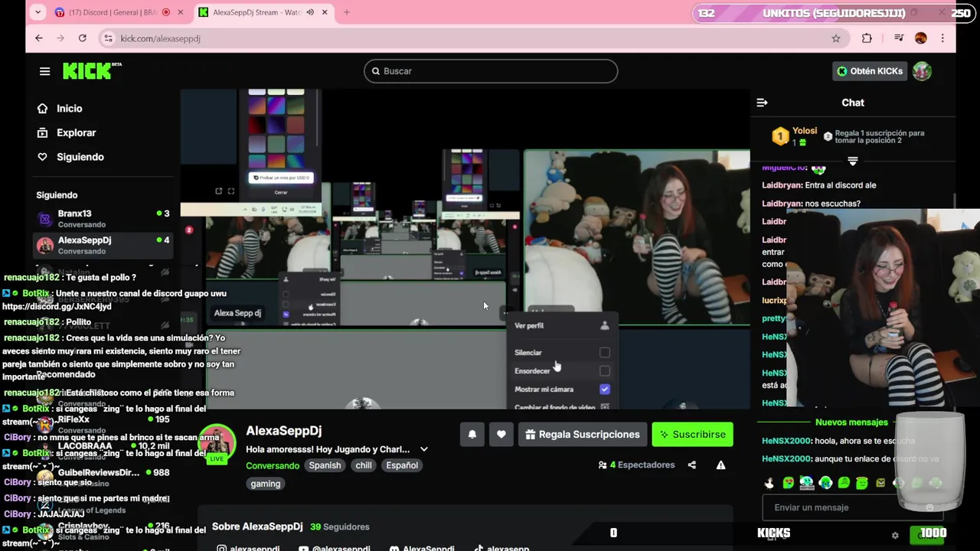This screenshot has height=551, width=980.
Task: Click the heart follow button
Action: (501, 435)
